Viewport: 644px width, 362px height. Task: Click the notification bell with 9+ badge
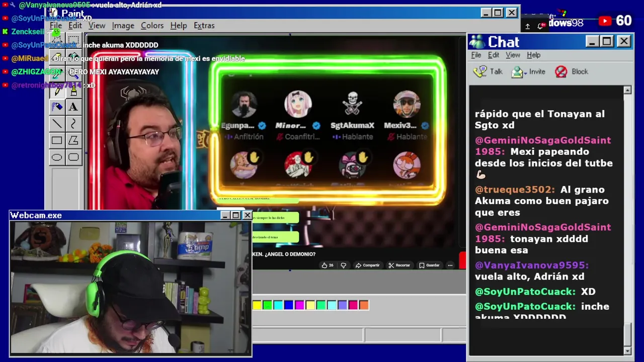tap(542, 26)
